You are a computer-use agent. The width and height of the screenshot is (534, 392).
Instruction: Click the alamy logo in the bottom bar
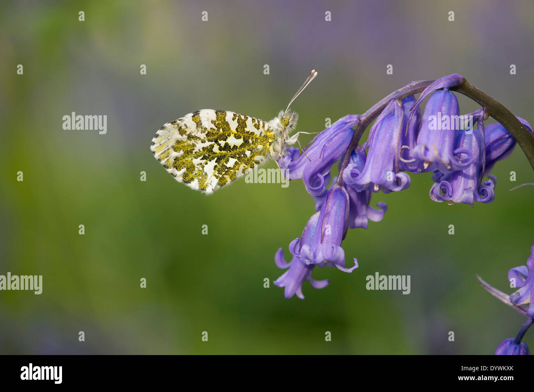tap(41, 374)
